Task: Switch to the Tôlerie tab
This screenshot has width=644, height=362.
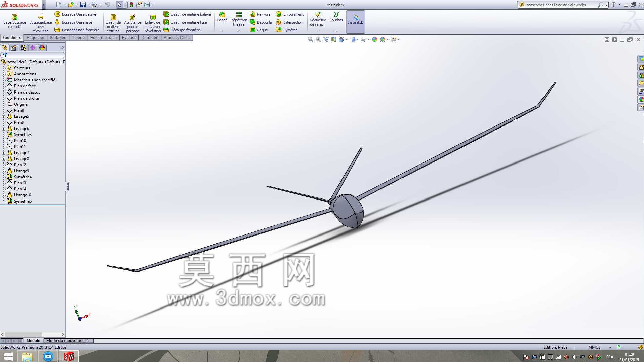Action: coord(78,38)
